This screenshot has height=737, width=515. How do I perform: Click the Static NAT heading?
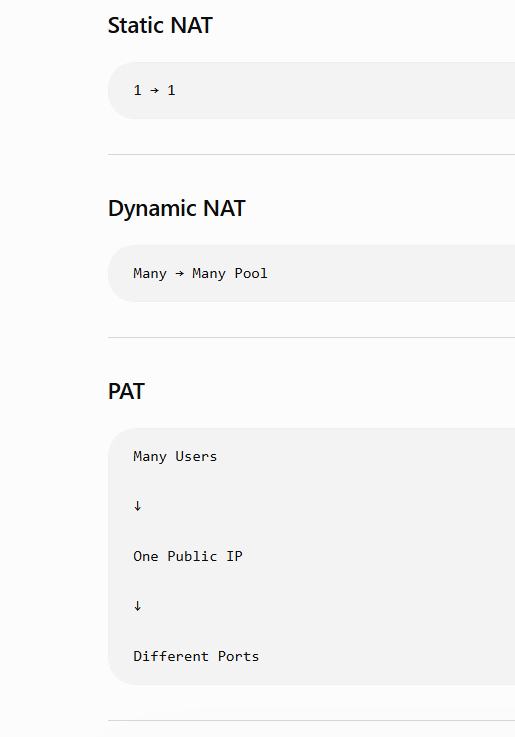tap(160, 25)
